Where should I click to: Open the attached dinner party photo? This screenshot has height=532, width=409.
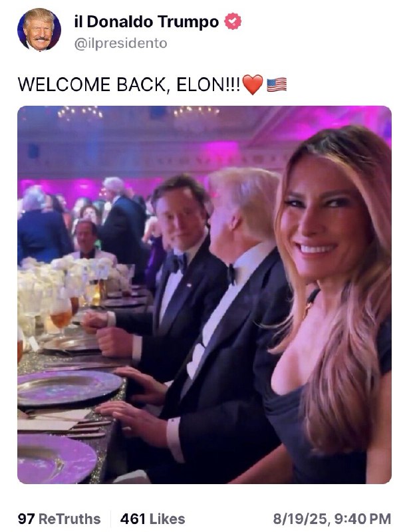[x=204, y=295]
